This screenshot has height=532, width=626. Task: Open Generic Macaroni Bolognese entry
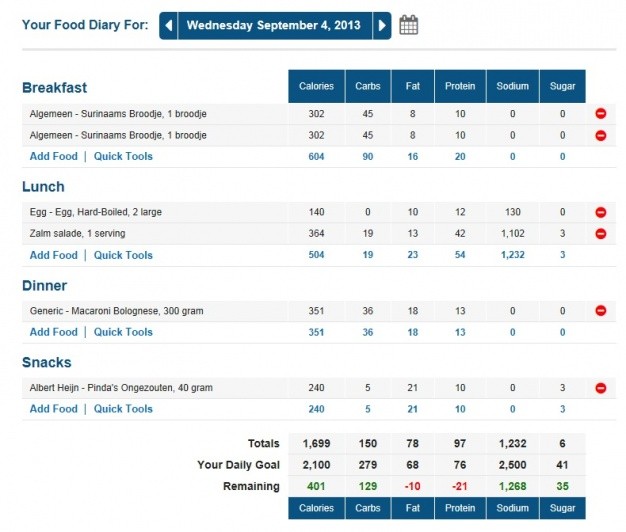(116, 311)
